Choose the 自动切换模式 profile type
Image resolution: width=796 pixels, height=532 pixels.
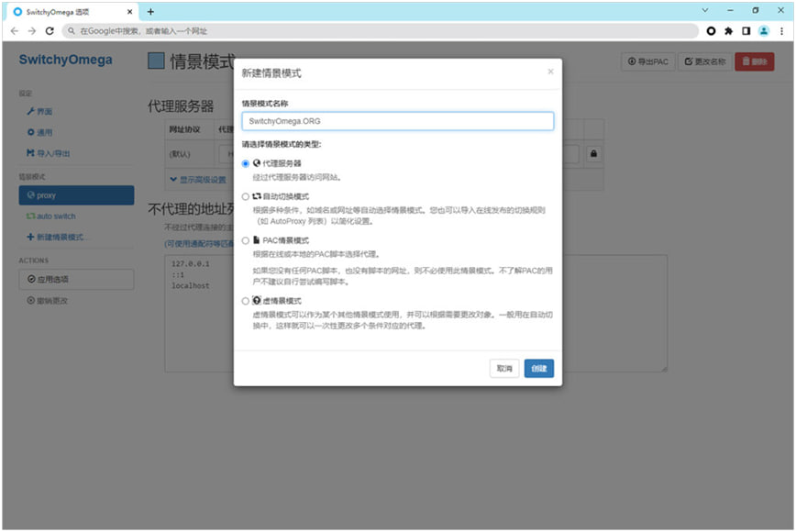coord(245,196)
